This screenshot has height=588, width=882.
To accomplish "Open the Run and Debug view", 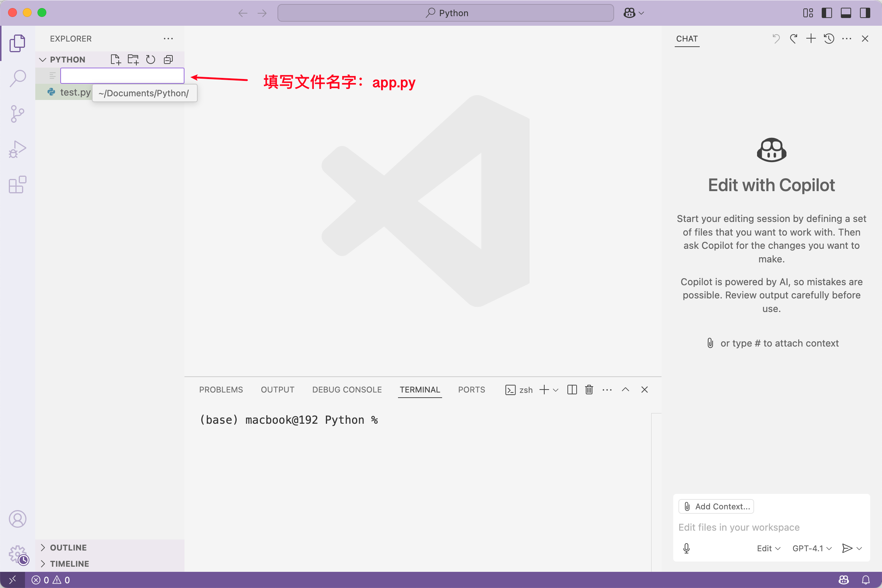I will 17,149.
